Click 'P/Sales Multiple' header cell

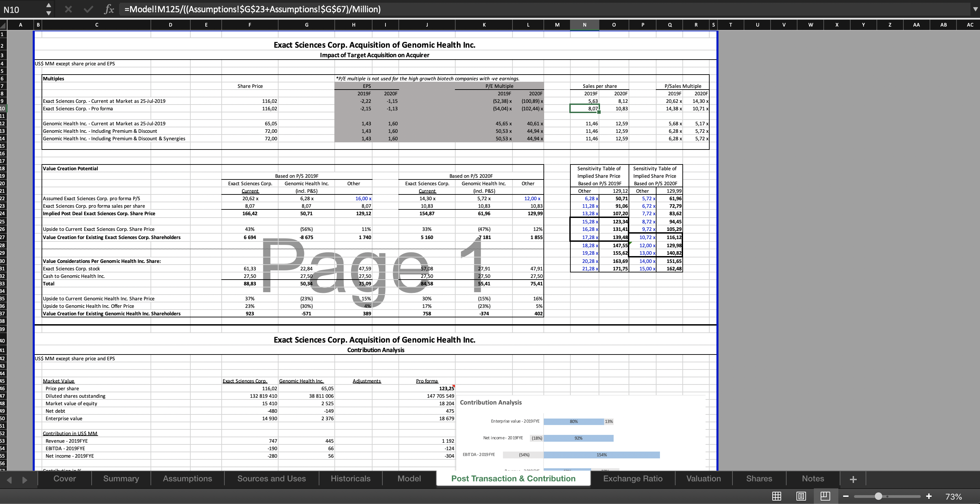(x=682, y=86)
